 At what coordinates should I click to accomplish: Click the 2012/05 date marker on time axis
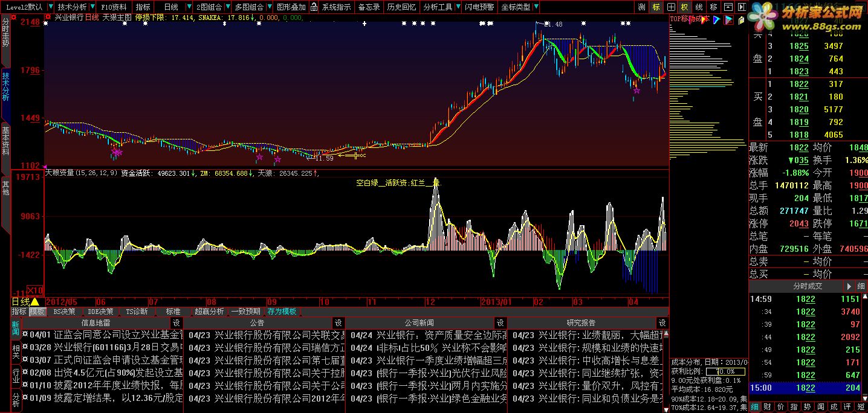pyautogui.click(x=62, y=301)
